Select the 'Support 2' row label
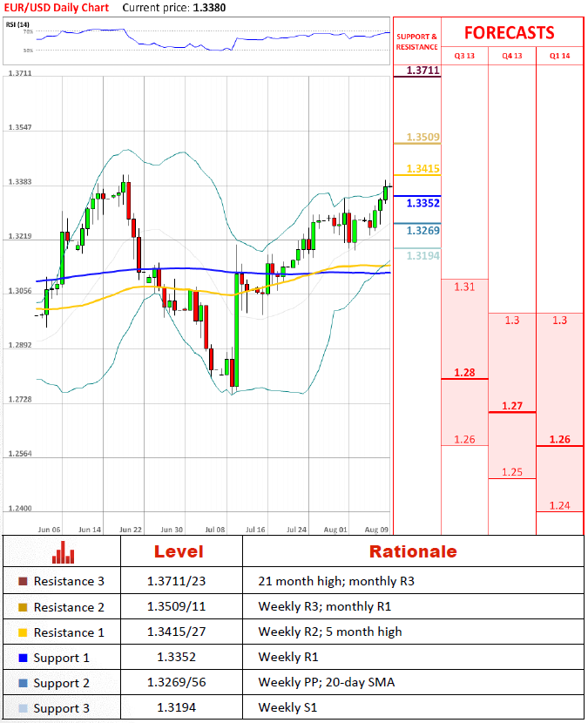Viewport: 588px width, 723px height. [61, 683]
